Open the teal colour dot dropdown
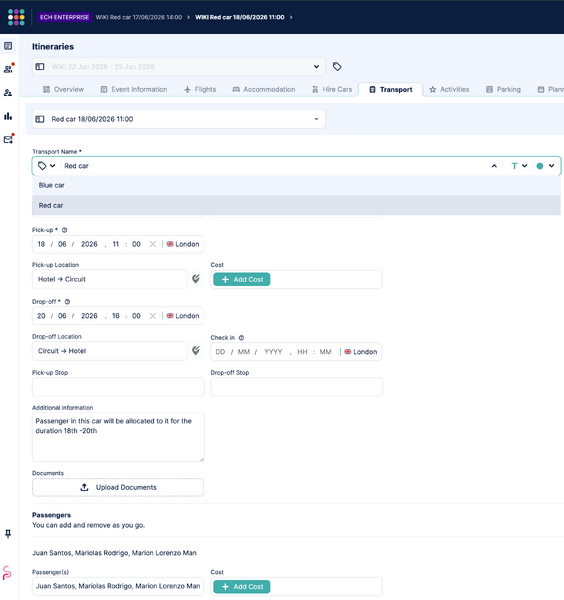Screen dimensions: 564x600 pos(545,166)
